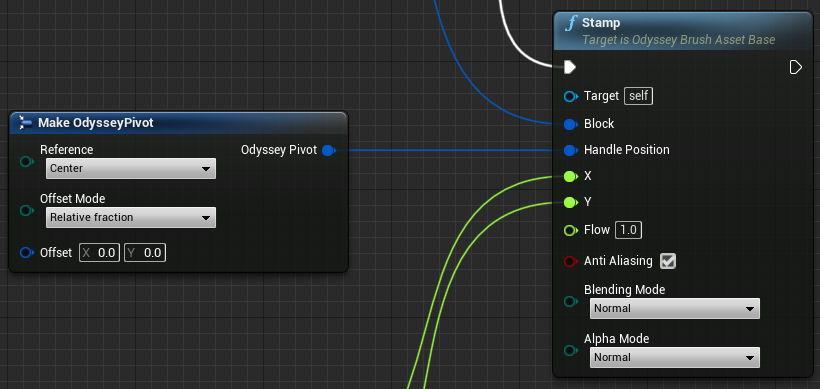The width and height of the screenshot is (820, 389).
Task: Click the Reference input pin
Action: (x=26, y=161)
